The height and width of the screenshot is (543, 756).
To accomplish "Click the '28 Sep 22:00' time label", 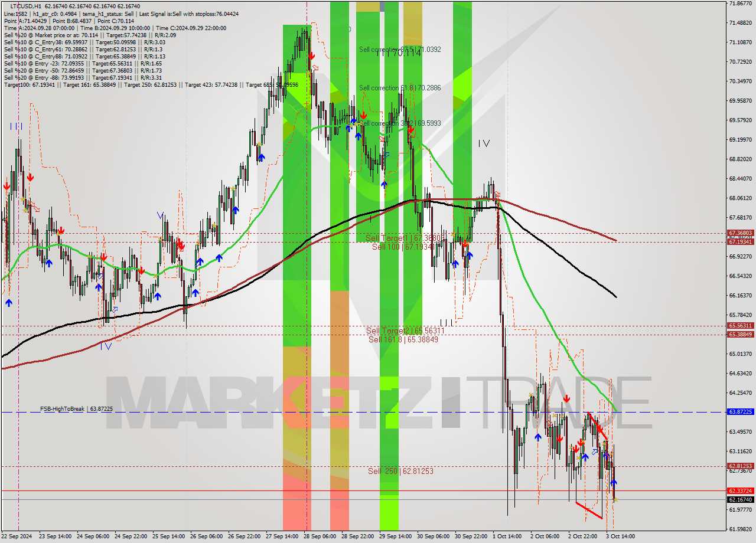I will [357, 537].
